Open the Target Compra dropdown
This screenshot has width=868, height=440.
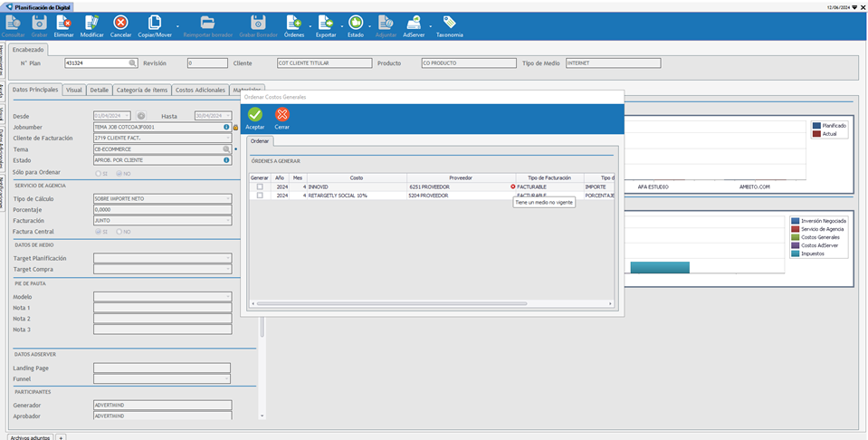pyautogui.click(x=227, y=270)
